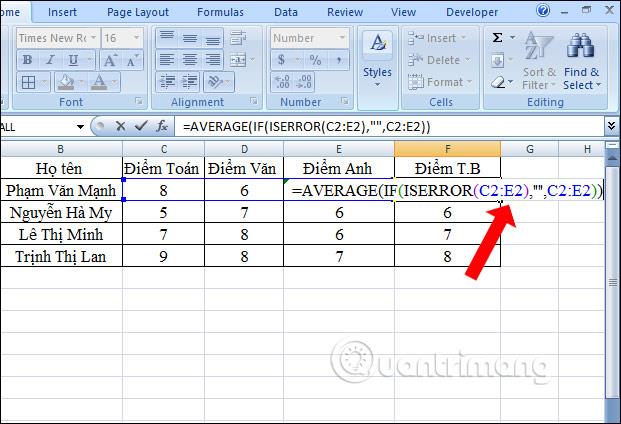
Task: Click inside the formula bar text
Action: [x=307, y=127]
